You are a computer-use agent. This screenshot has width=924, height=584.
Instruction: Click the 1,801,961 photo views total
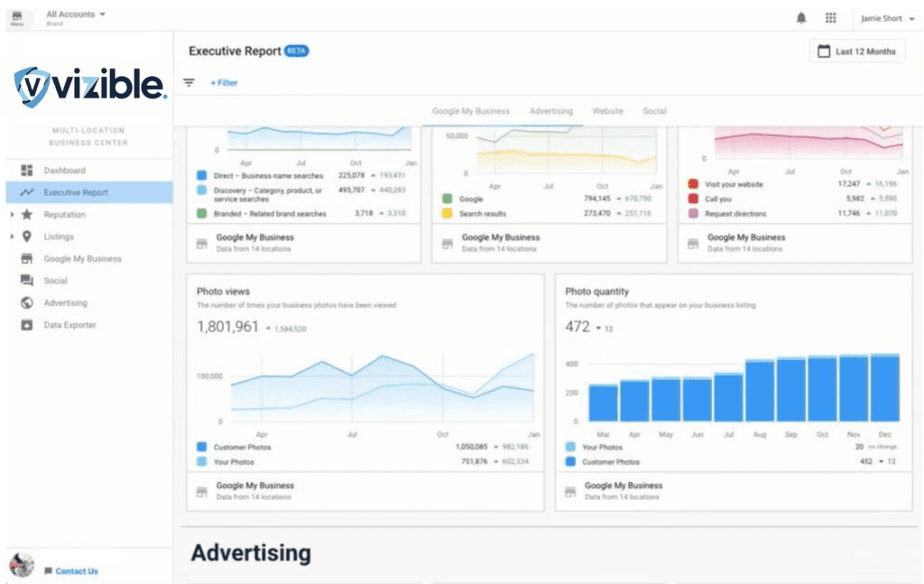pos(227,327)
